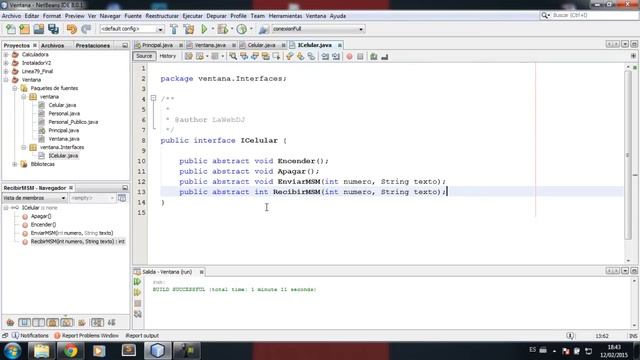Select Personal_Publico.java in the project tree
Screen dimensions: 640x360
tap(73, 122)
